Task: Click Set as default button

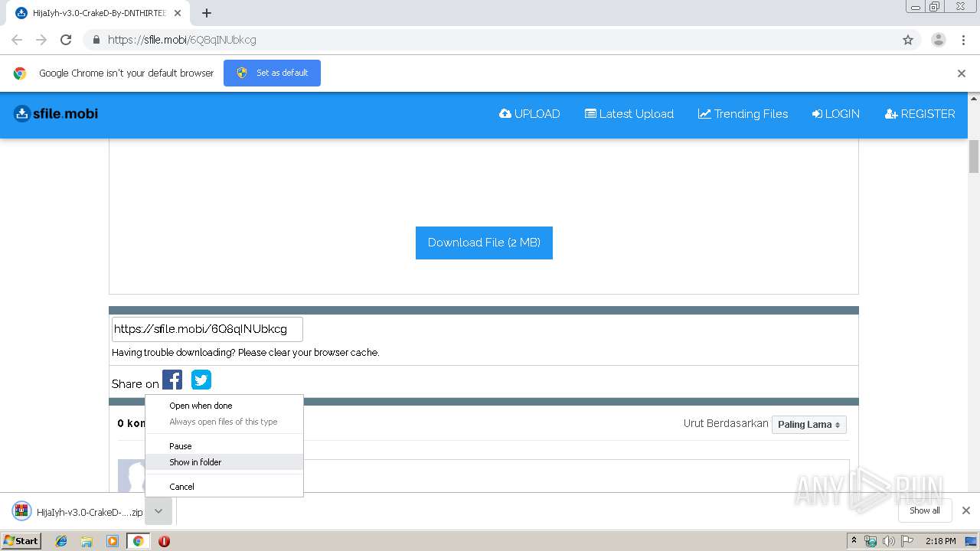Action: tap(272, 73)
